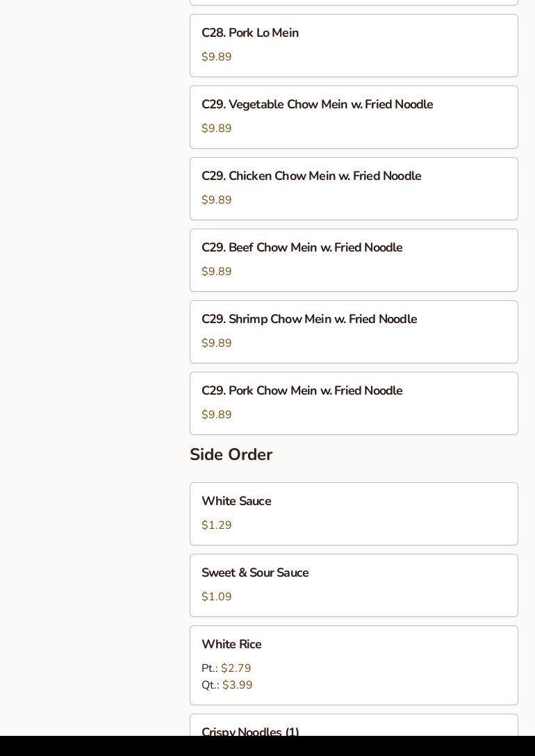Open C29. Beef Chow Mein w. Fried Noodle
This screenshot has height=756, width=535.
302,248
